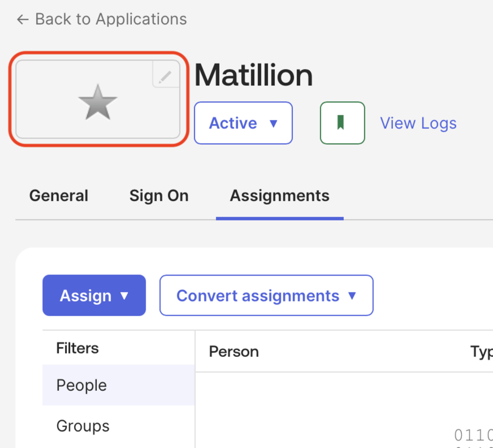The width and height of the screenshot is (493, 448).
Task: Click the back arrow icon
Action: coord(23,20)
